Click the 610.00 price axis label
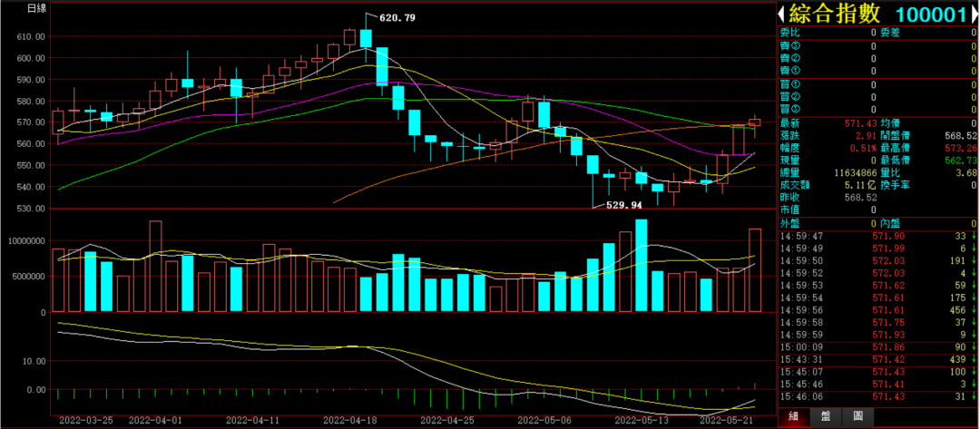This screenshot has width=980, height=429. coord(31,37)
